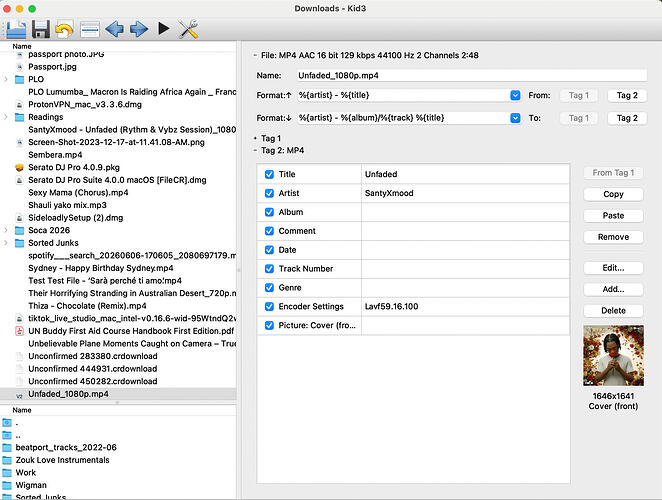Image resolution: width=662 pixels, height=500 pixels.
Task: Toggle the Encoder Settings checkbox
Action: (269, 307)
